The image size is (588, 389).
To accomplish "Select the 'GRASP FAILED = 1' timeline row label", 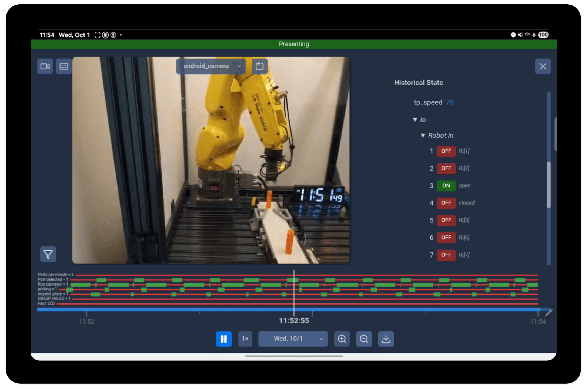I will click(54, 299).
